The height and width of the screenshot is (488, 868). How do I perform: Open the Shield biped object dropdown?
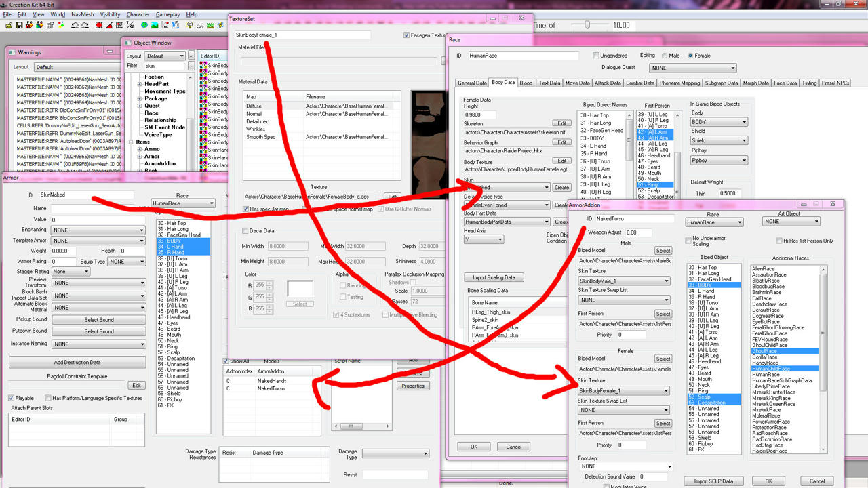click(719, 141)
